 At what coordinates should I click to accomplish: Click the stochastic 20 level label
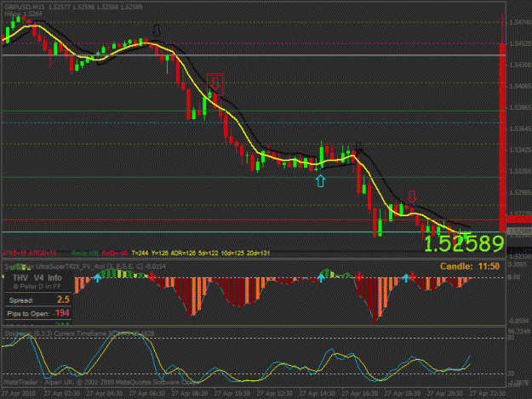pyautogui.click(x=512, y=374)
